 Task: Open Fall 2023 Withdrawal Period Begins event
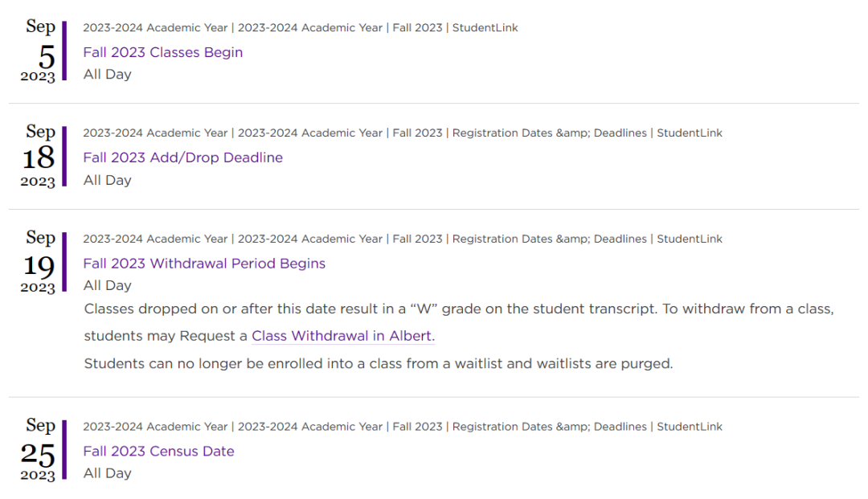204,264
